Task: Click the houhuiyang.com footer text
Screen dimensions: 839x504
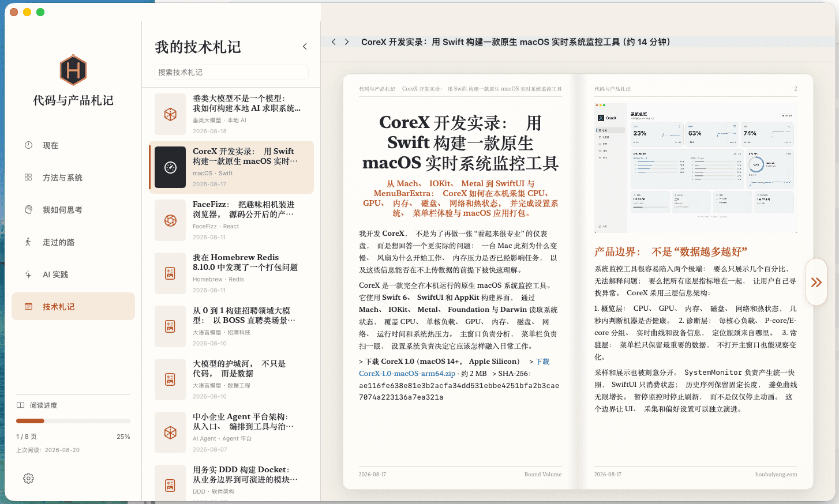Action: [776, 475]
